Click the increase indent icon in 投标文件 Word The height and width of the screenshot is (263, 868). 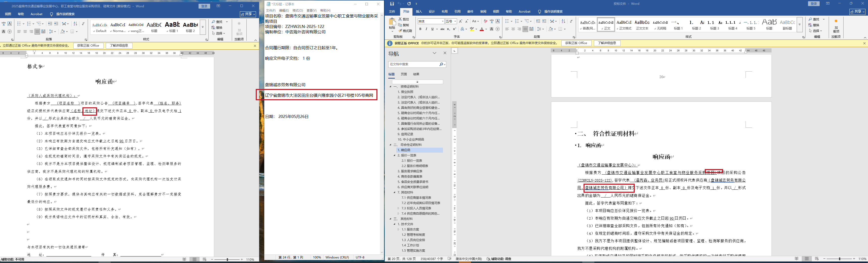coord(544,21)
